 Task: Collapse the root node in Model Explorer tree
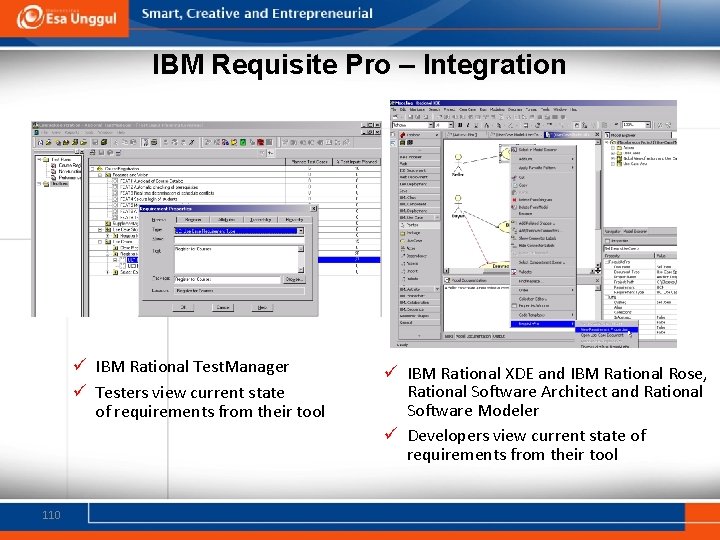(x=607, y=142)
